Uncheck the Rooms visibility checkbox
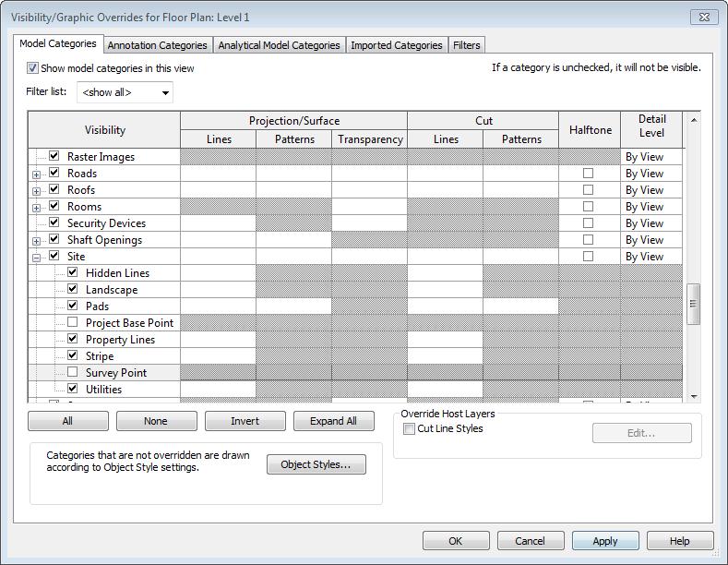Image resolution: width=728 pixels, height=565 pixels. pos(54,206)
